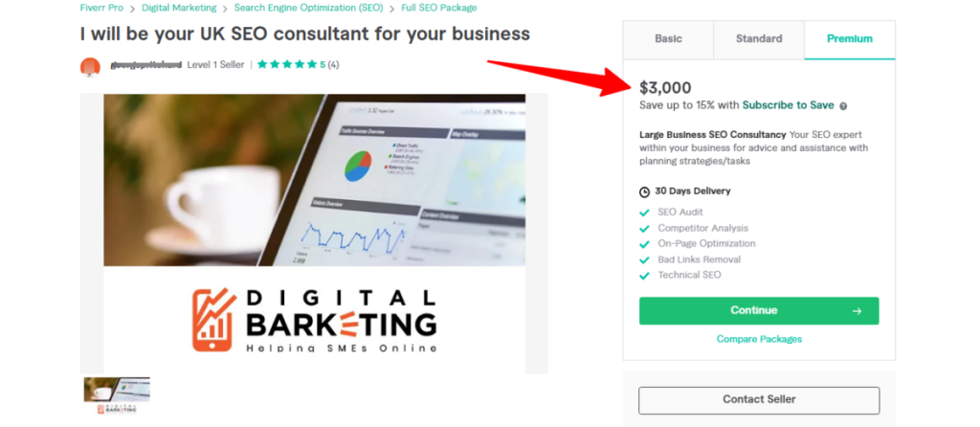980x427 pixels.
Task: Open the Subscribe to Save link
Action: pyautogui.click(x=788, y=105)
